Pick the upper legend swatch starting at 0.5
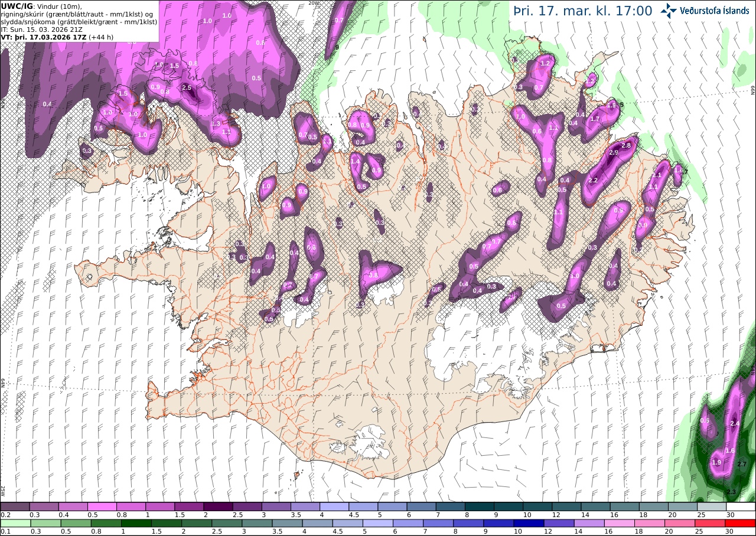Viewport: 756px width, 536px height. [x=102, y=506]
